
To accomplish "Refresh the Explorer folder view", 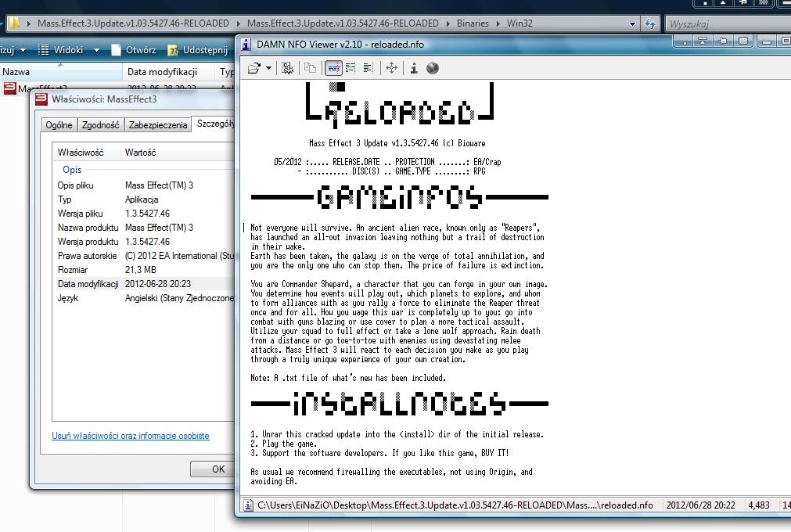I will 649,23.
